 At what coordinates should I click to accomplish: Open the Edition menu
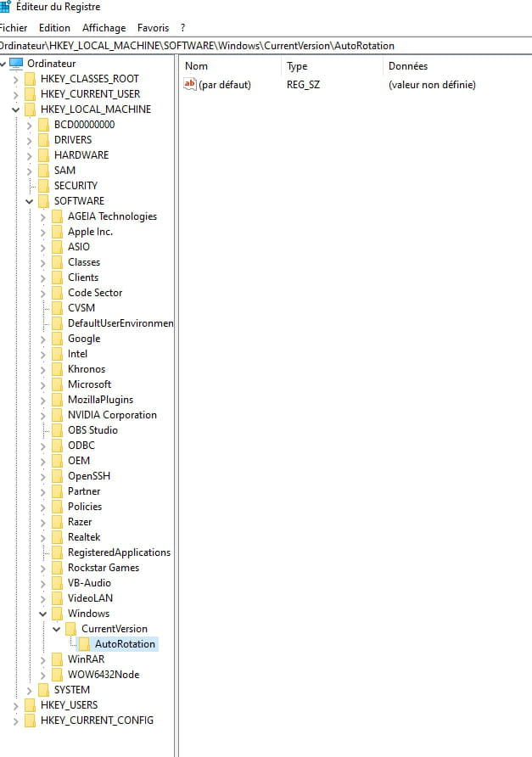point(54,28)
